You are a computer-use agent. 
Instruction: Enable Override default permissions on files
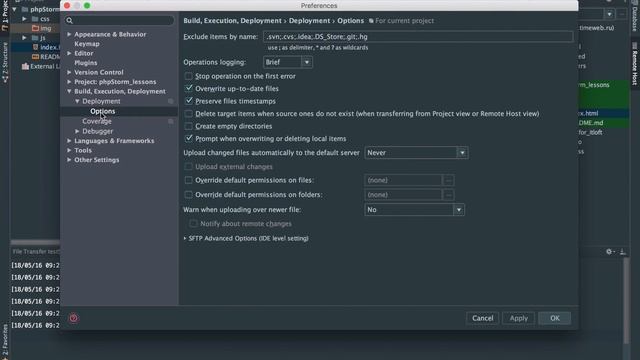tap(189, 180)
